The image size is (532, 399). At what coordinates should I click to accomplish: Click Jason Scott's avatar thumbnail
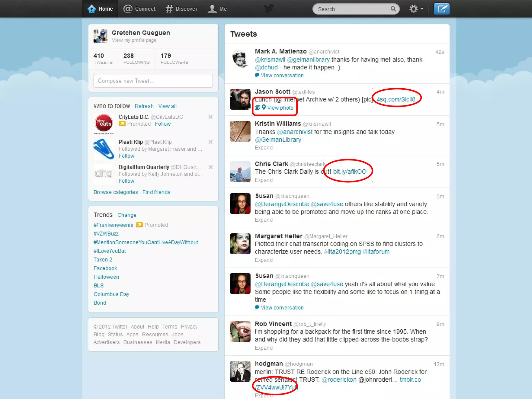point(240,99)
